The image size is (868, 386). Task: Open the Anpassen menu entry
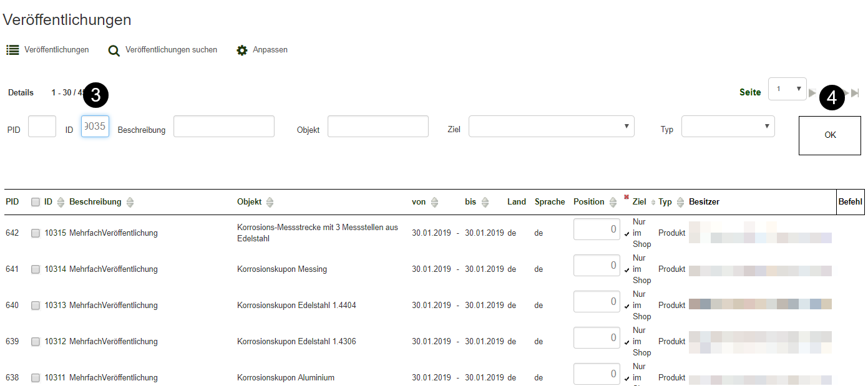[x=270, y=50]
